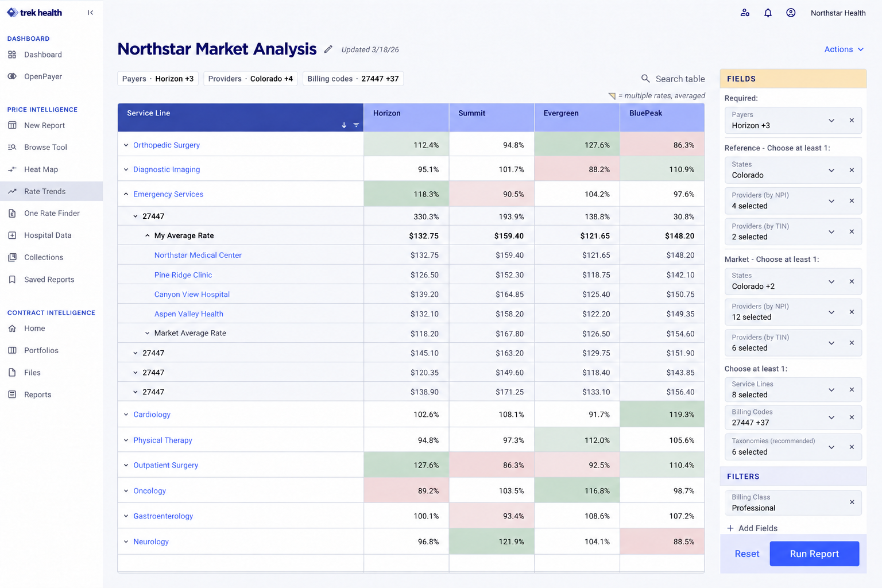
Task: Expand the Cardiology row chevron
Action: coord(126,415)
